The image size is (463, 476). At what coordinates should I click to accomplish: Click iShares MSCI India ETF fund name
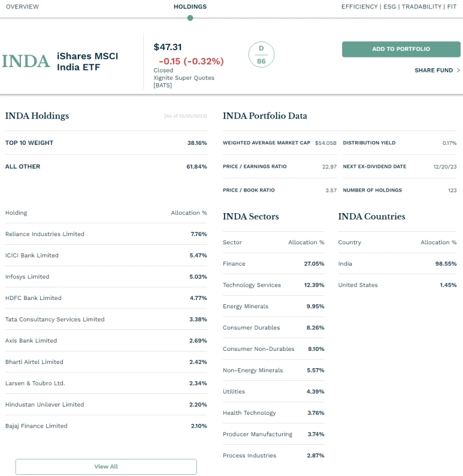coord(87,62)
